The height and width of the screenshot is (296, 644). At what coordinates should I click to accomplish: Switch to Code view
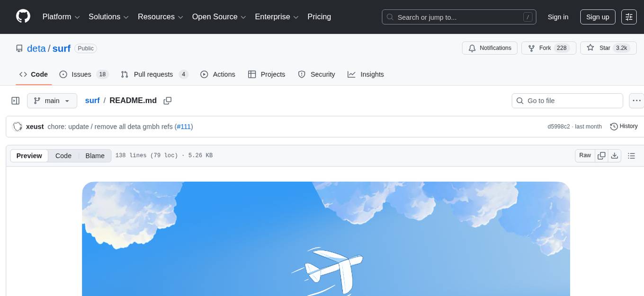(63, 156)
